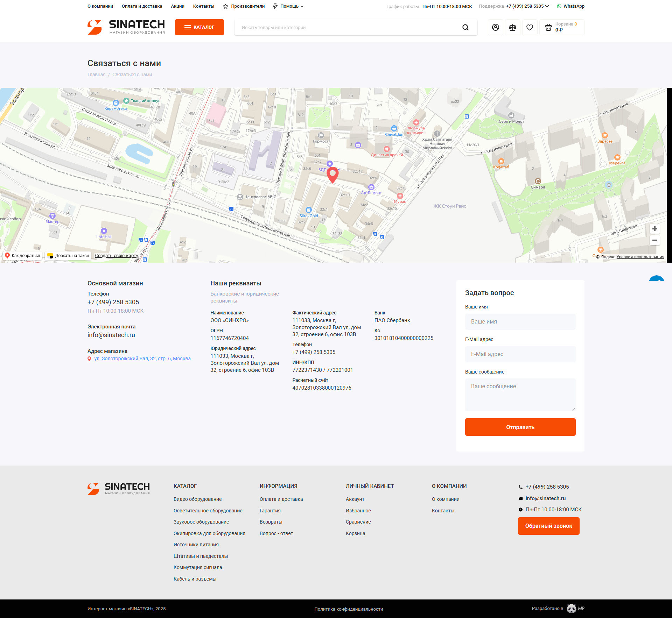
Task: Open footer link Гарантия
Action: click(270, 511)
